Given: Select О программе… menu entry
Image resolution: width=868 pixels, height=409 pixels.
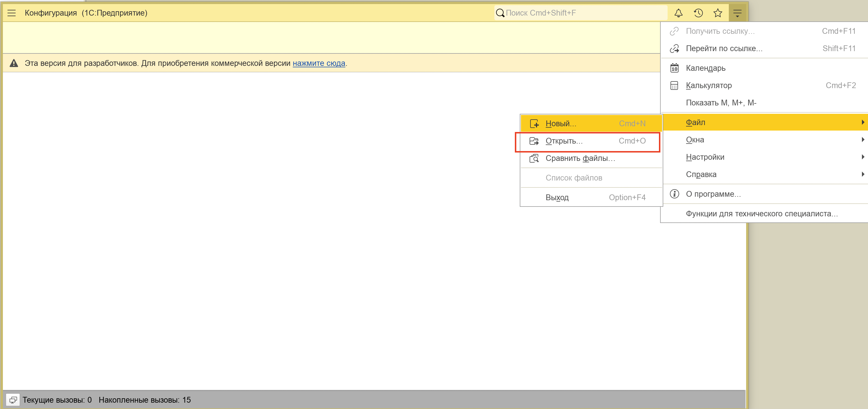Looking at the screenshot, I should coord(764,194).
